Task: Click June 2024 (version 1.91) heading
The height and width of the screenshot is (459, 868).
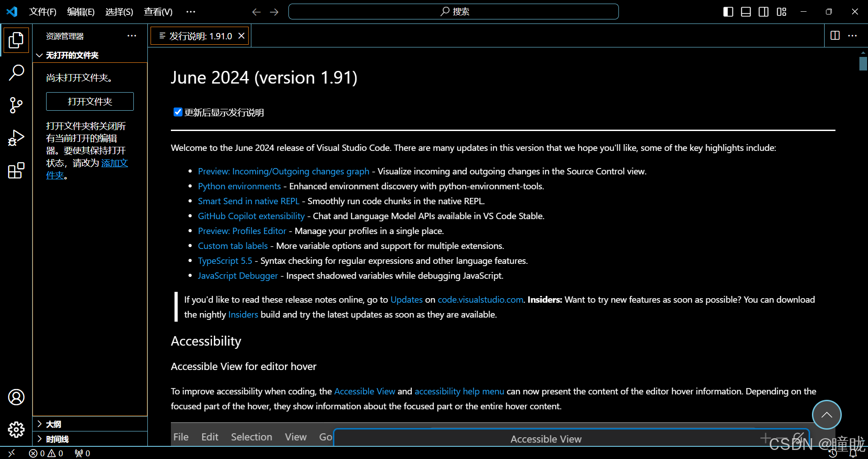Action: click(264, 78)
